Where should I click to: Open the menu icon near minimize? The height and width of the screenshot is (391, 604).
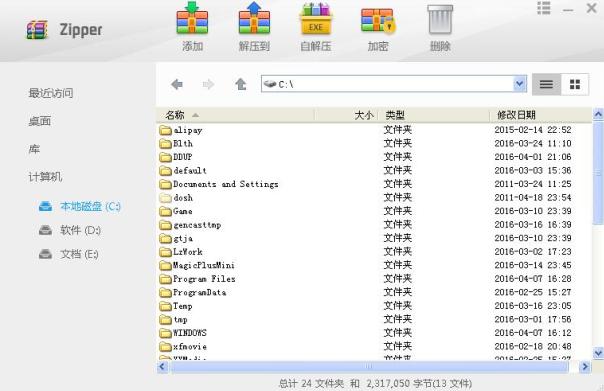544,8
